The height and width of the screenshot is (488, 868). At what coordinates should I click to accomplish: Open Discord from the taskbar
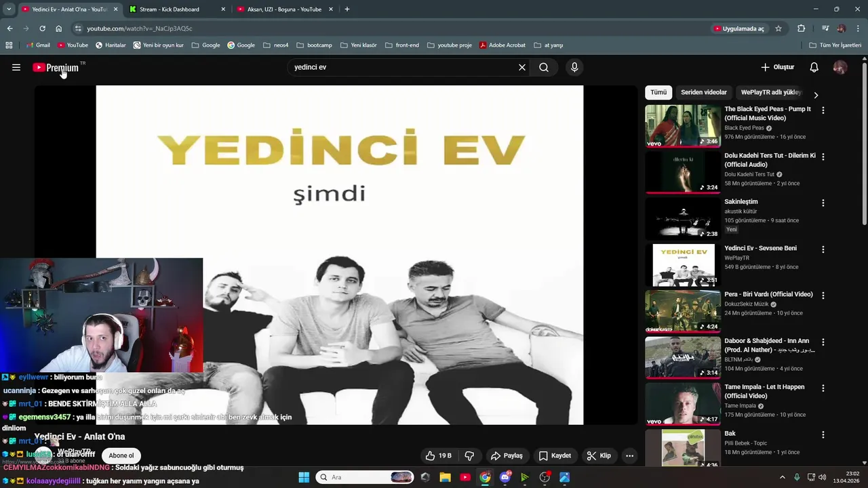coord(505,477)
